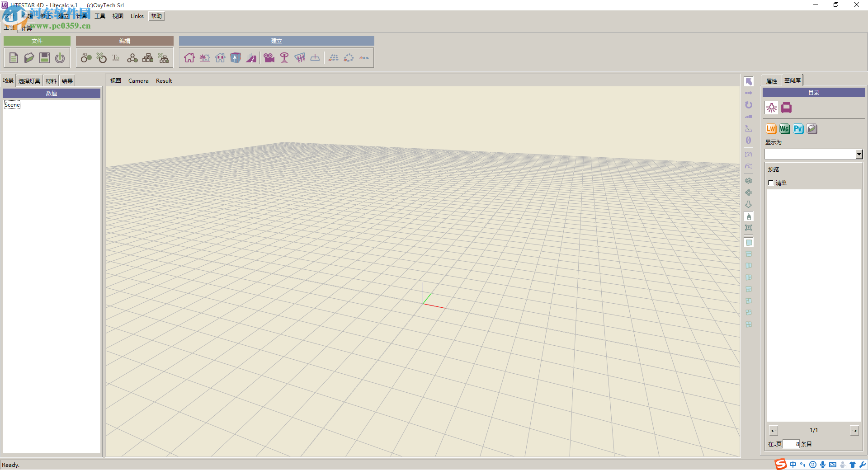Click the video camera icon in 建立 toolbar
The image size is (868, 470).
click(269, 58)
